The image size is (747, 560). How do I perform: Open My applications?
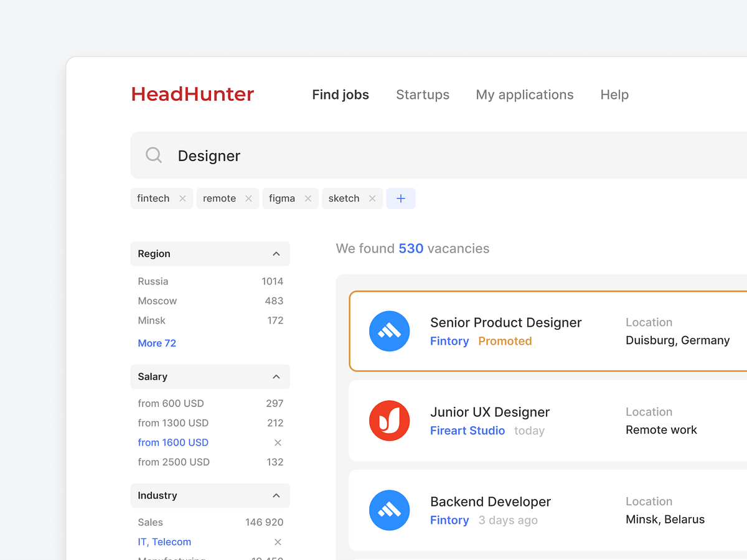pyautogui.click(x=524, y=95)
